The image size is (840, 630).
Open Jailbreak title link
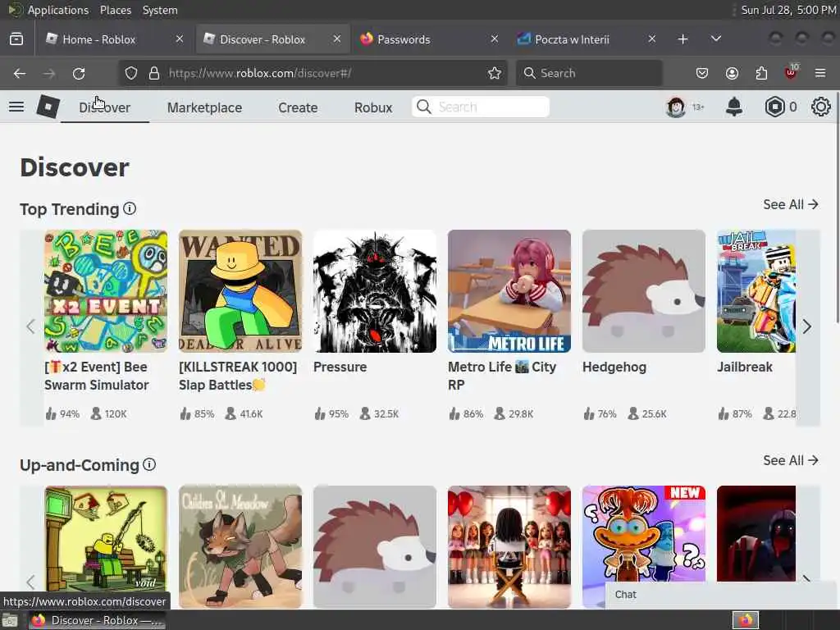point(745,367)
